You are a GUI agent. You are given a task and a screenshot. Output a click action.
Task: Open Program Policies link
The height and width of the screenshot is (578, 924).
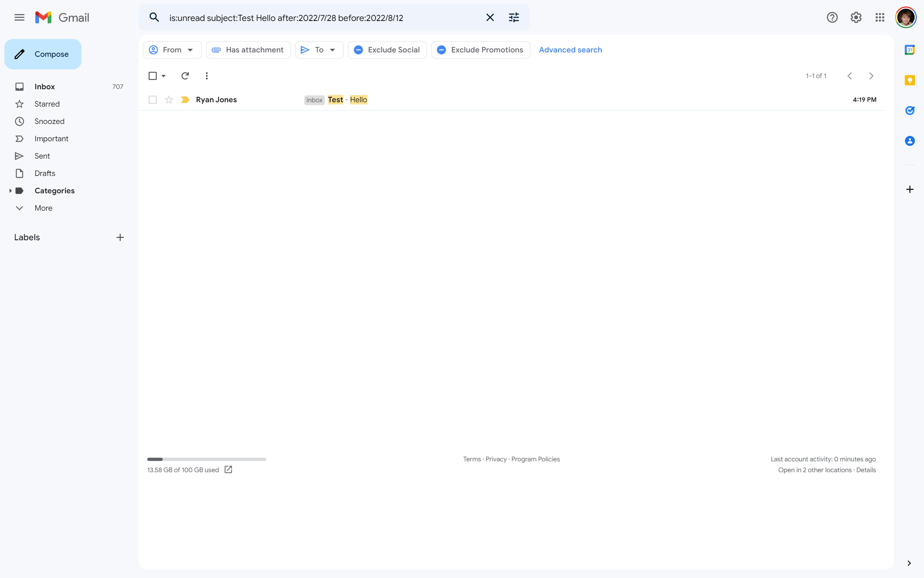tap(535, 459)
